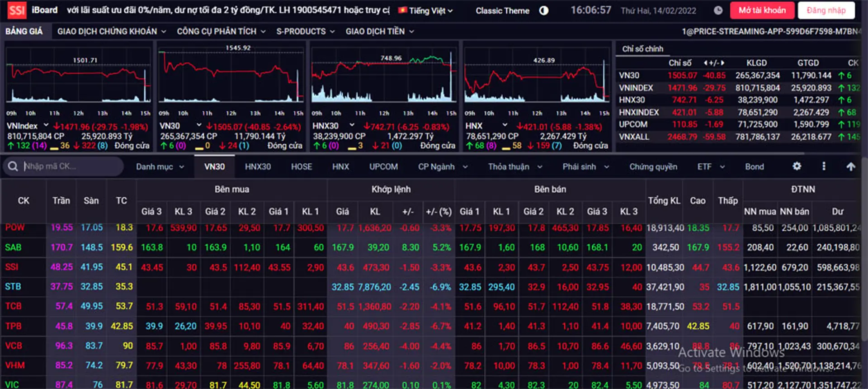Click VNXALL row in Chỉ số chính

[x=739, y=137]
